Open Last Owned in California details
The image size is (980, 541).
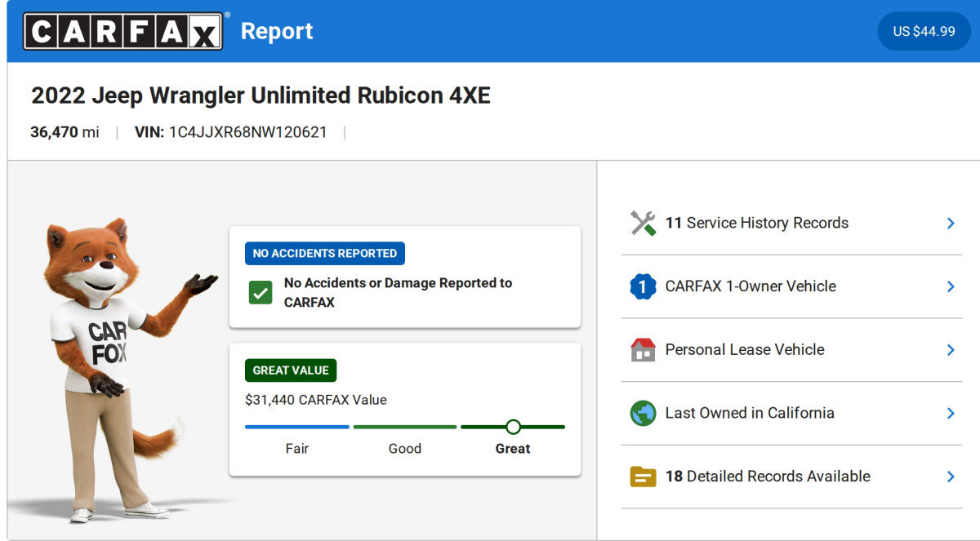pos(791,413)
